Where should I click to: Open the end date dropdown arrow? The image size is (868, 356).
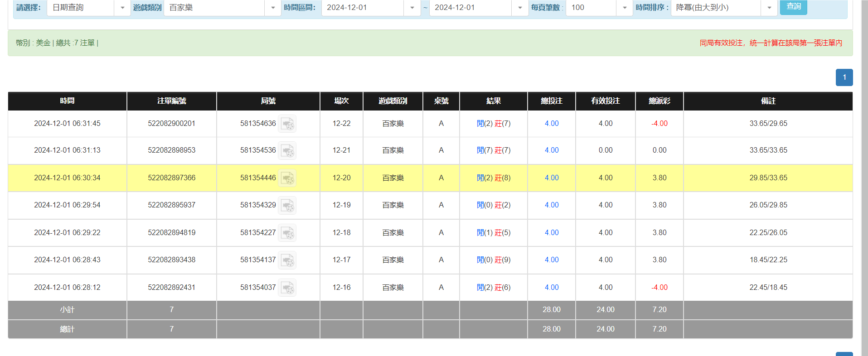[520, 8]
